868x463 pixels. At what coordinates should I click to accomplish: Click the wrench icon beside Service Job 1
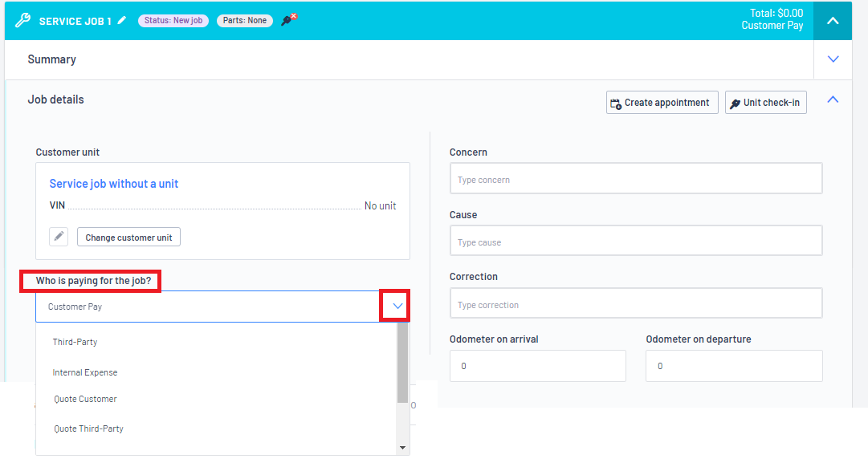point(22,21)
